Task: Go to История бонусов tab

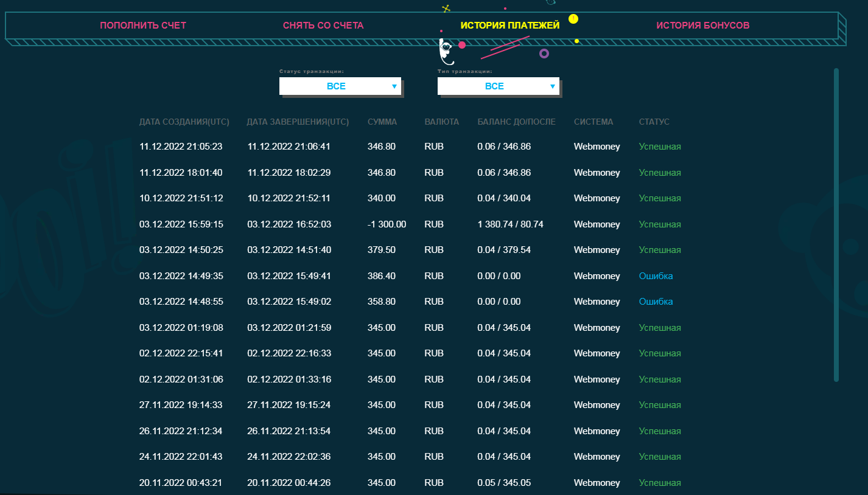Action: [x=702, y=26]
